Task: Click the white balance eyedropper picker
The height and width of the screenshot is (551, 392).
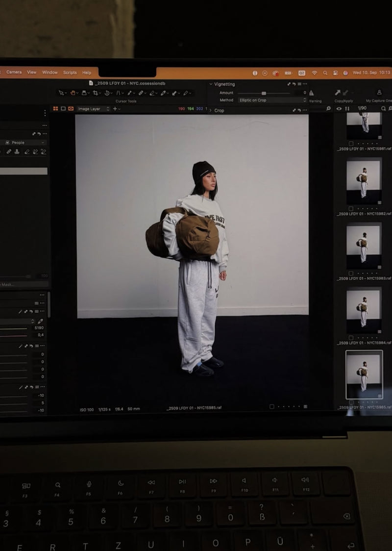Action: point(40,321)
